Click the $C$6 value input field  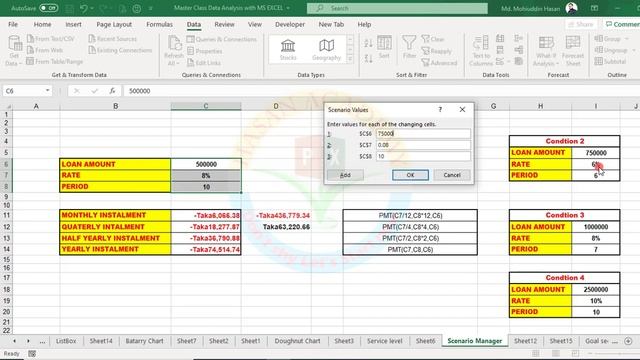coord(423,133)
